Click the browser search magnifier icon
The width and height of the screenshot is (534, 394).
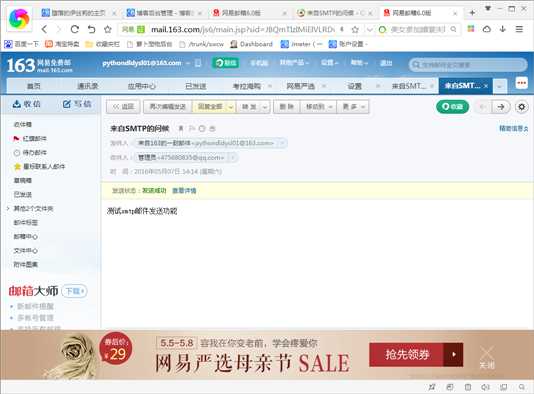tap(453, 29)
